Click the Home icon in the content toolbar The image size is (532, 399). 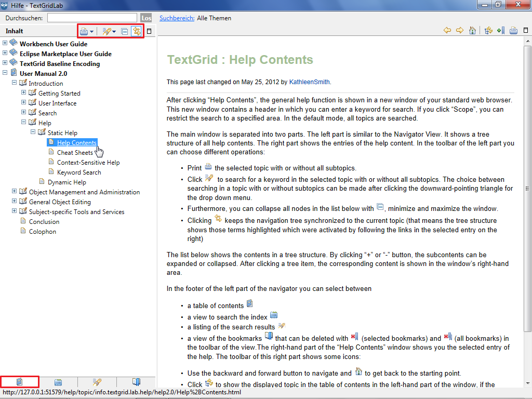472,31
